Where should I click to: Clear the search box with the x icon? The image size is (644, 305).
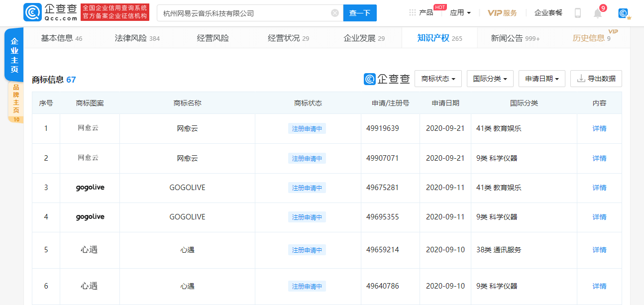point(334,12)
